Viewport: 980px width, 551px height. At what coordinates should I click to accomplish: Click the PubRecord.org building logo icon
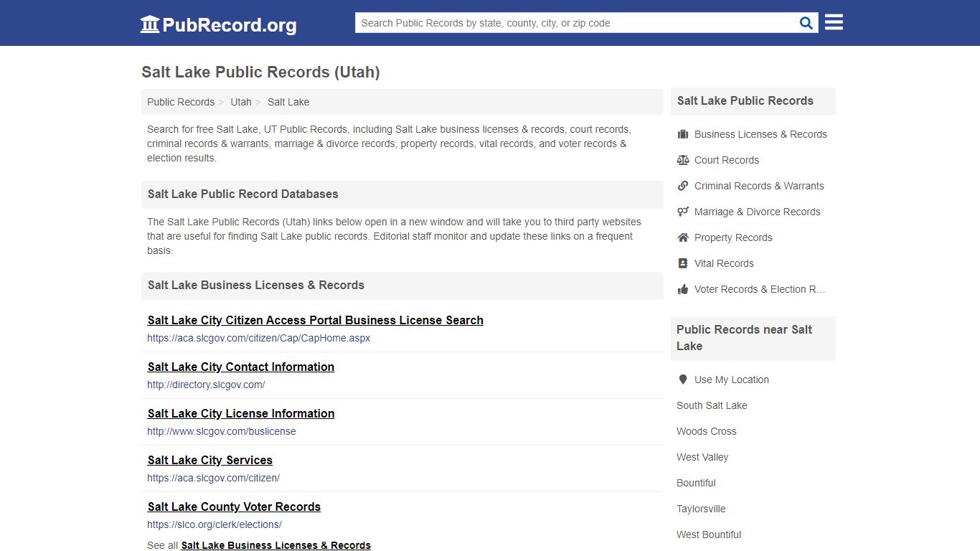pyautogui.click(x=150, y=24)
